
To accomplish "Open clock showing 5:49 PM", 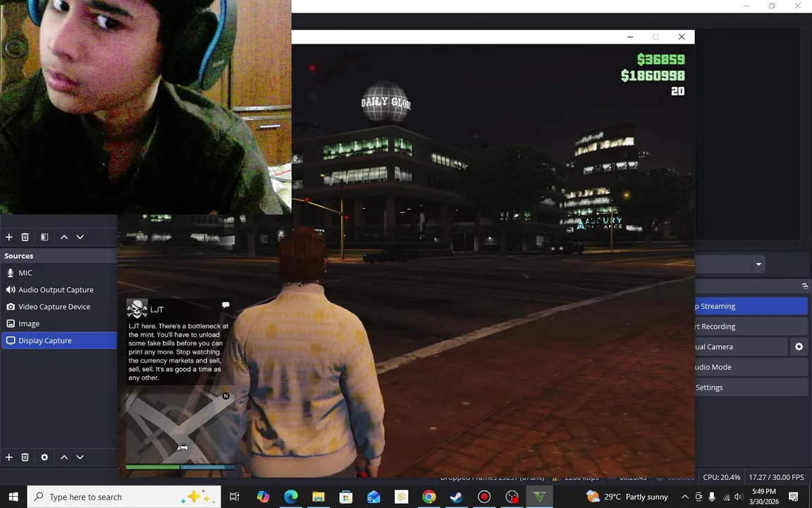I will (764, 497).
